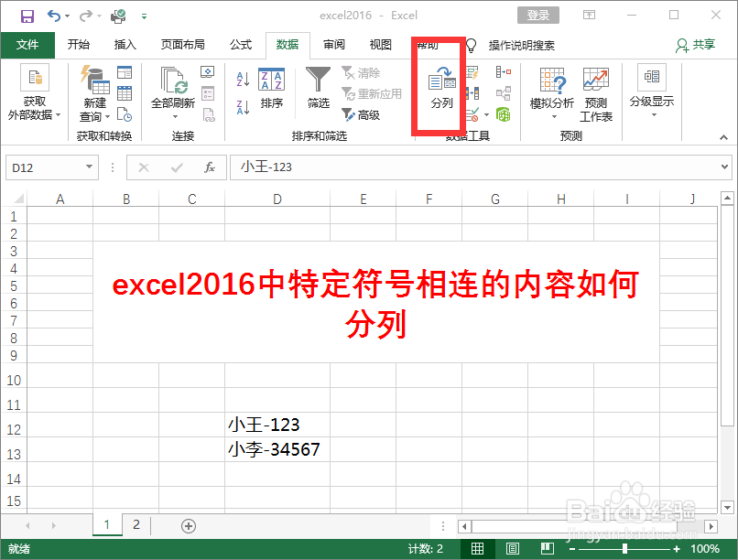This screenshot has height=560, width=738.
Task: Expand the Name Box dropdown
Action: (89, 167)
